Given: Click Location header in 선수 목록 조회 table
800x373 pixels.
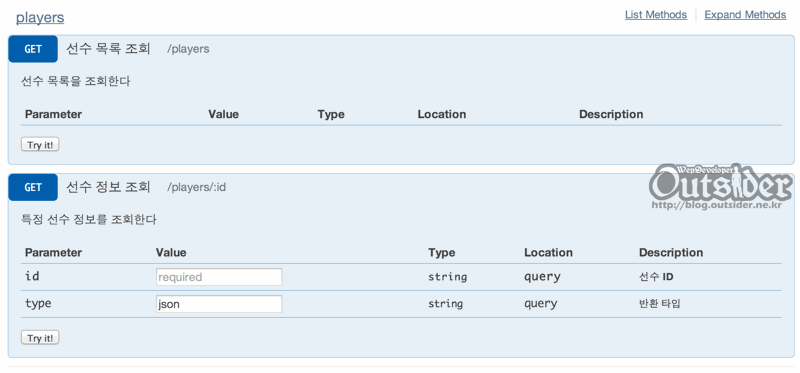Looking at the screenshot, I should click(x=442, y=114).
